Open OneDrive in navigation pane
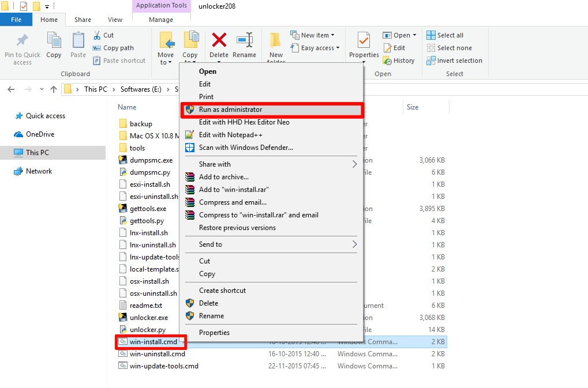This screenshot has height=388, width=588. [x=35, y=134]
